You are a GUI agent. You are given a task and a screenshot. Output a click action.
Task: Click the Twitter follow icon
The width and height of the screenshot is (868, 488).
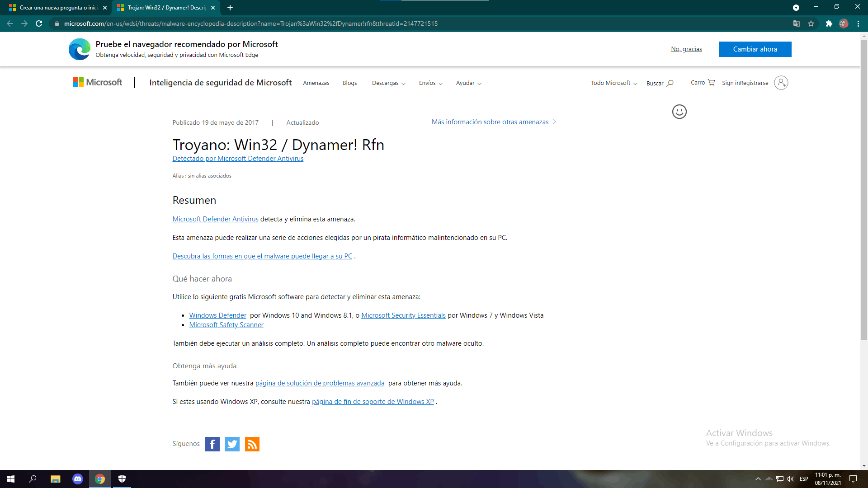(x=232, y=444)
